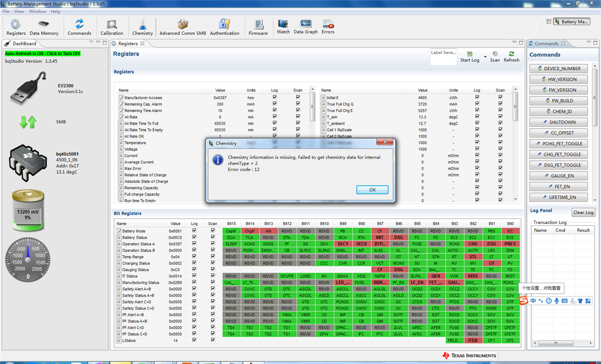Viewport: 601px width, 364px height.
Task: Open Commands from the main toolbar
Action: (79, 27)
